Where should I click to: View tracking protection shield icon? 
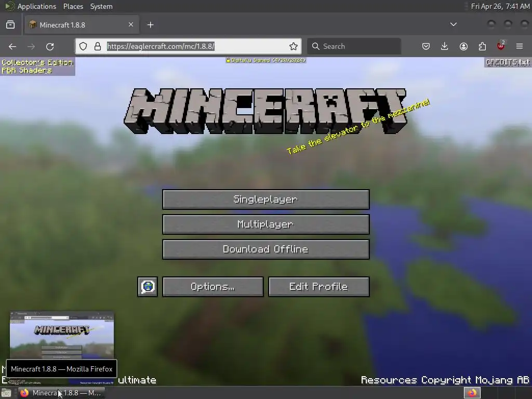(83, 46)
